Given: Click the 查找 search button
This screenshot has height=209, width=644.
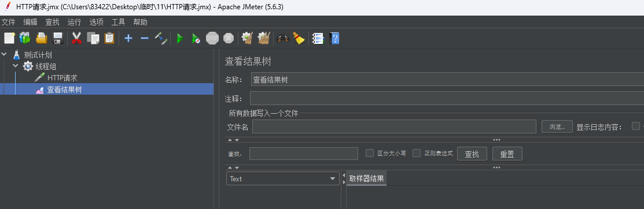Looking at the screenshot, I should point(472,154).
